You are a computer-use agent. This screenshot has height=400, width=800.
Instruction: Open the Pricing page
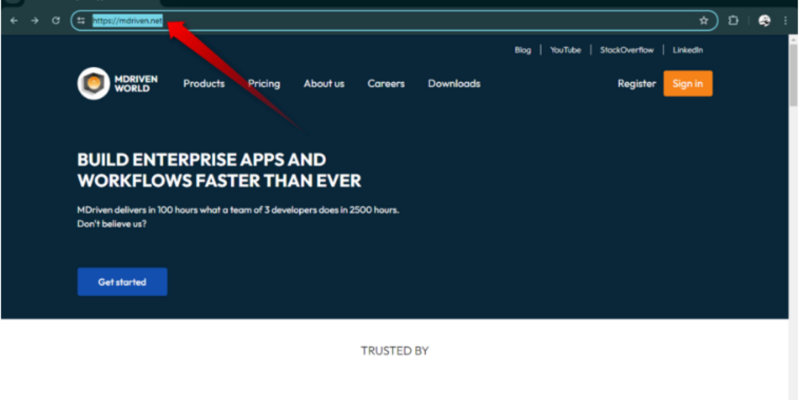[264, 83]
